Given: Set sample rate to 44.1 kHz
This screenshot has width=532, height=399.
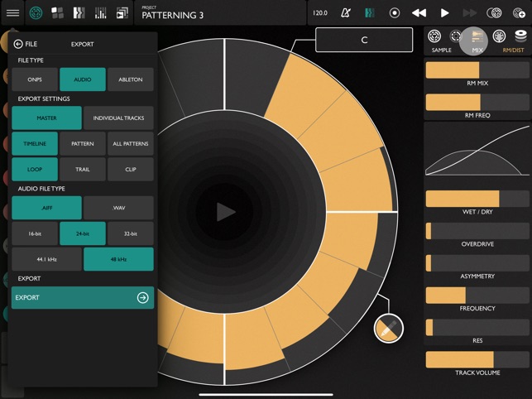Looking at the screenshot, I should click(x=47, y=259).
